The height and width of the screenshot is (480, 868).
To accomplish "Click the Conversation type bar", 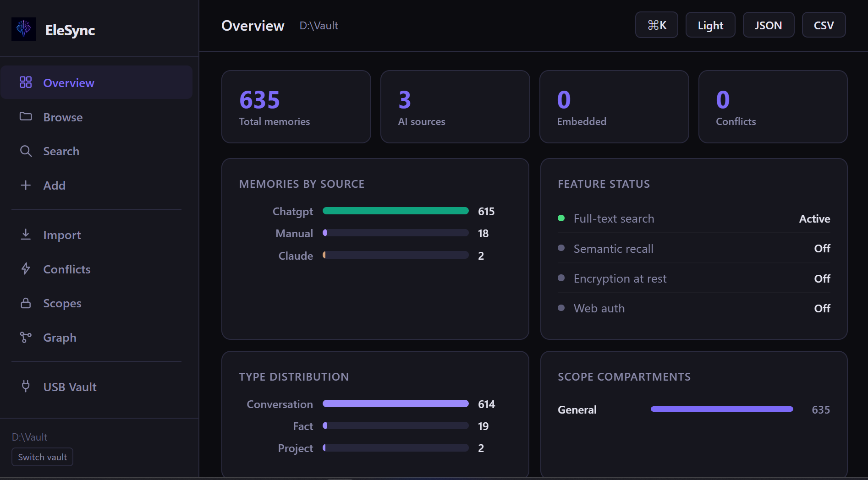I will (x=396, y=404).
